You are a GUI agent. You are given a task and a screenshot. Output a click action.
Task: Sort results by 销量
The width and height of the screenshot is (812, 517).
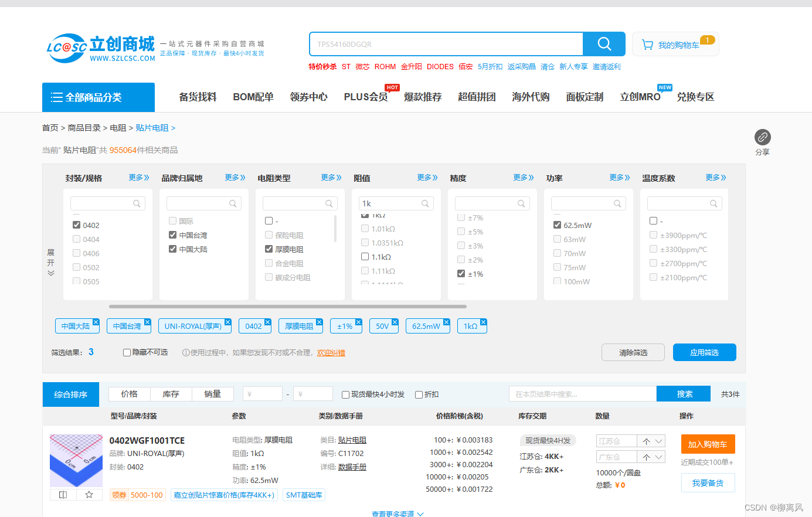pyautogui.click(x=212, y=394)
